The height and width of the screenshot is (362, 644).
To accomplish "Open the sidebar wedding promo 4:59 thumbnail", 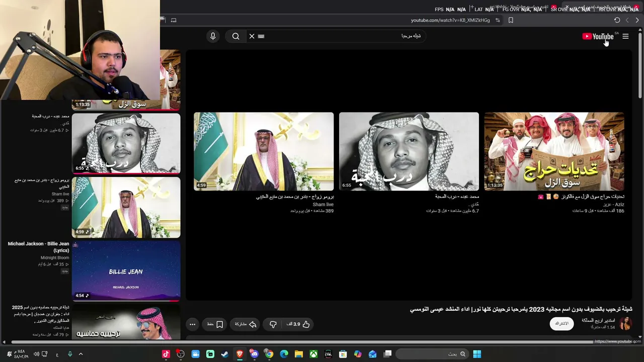I will (126, 207).
